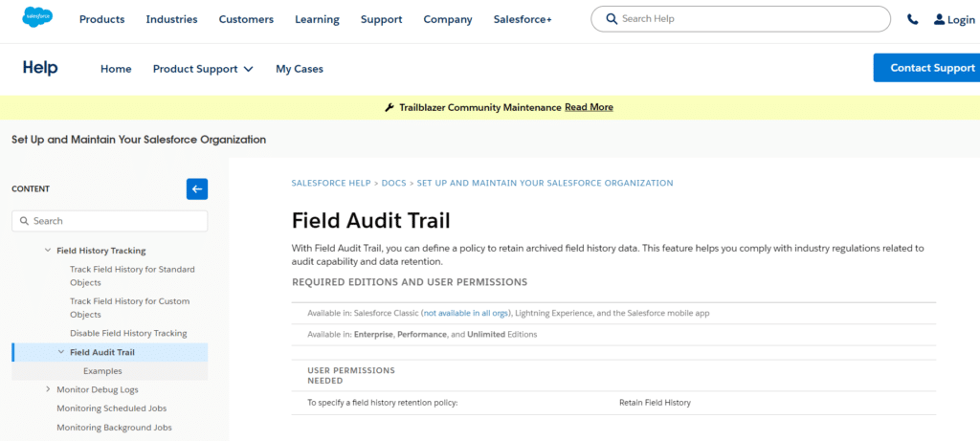The height and width of the screenshot is (441, 980).
Task: Open Monitoring Background Jobs
Action: click(115, 428)
